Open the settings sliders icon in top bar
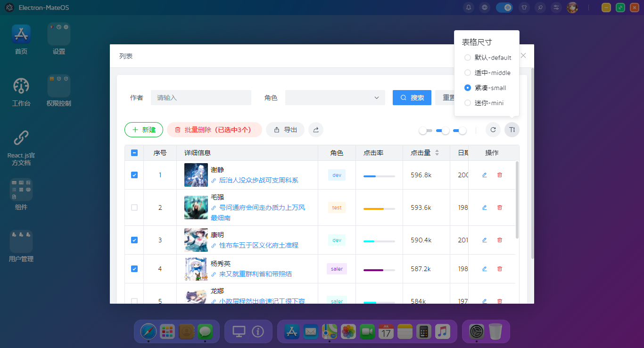644x348 pixels. pos(556,7)
